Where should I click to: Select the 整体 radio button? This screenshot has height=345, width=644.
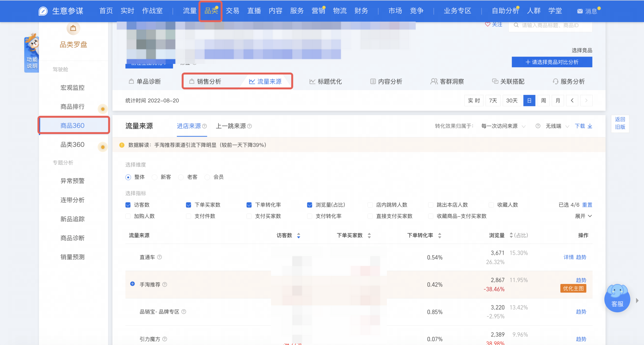tap(128, 177)
